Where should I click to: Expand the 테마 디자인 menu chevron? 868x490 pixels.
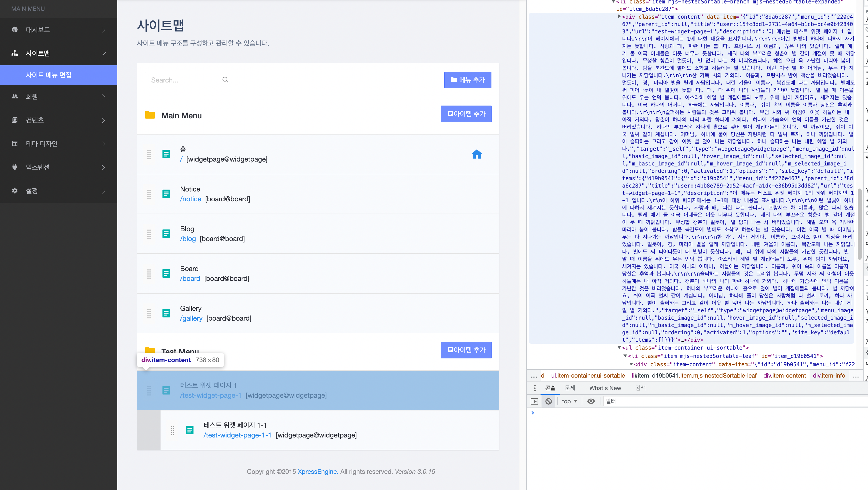tap(103, 144)
